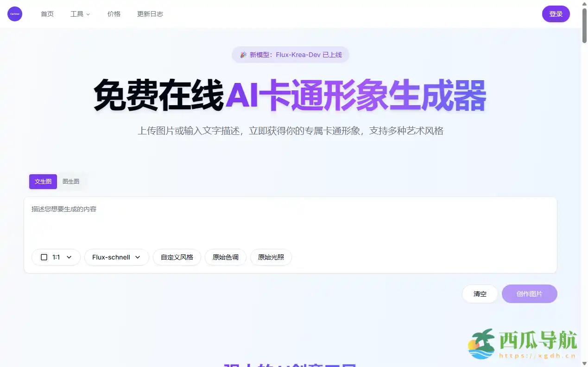Click the aspect ratio square icon
Image resolution: width=588 pixels, height=367 pixels.
[x=44, y=257]
